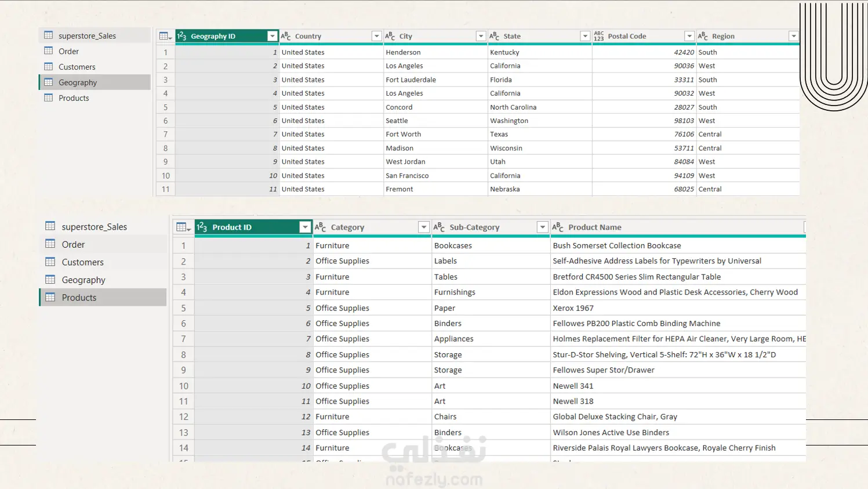Open the Geography ID column filter dropdown
Viewport: 868px width, 489px height.
pos(272,36)
